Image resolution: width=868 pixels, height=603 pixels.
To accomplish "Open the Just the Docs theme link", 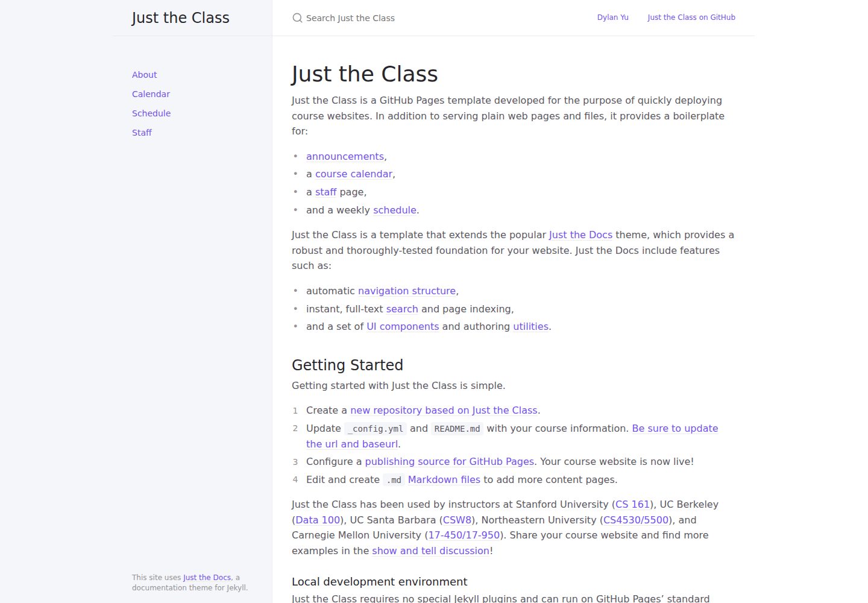I will 580,235.
